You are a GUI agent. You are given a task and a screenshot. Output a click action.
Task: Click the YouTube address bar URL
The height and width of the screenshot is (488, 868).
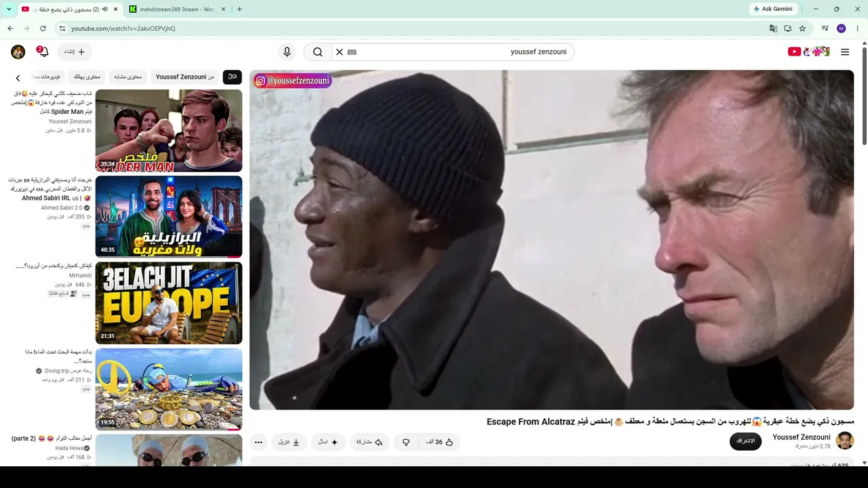pos(123,28)
